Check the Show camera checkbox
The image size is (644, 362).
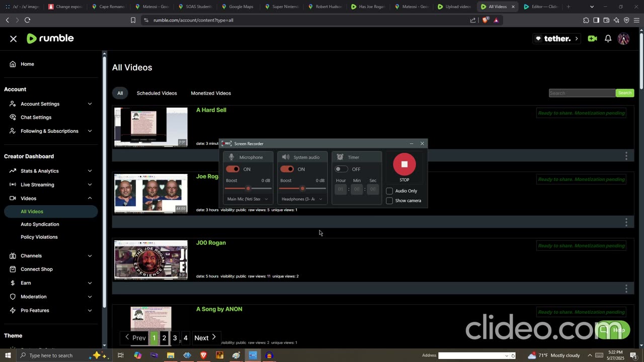[389, 201]
